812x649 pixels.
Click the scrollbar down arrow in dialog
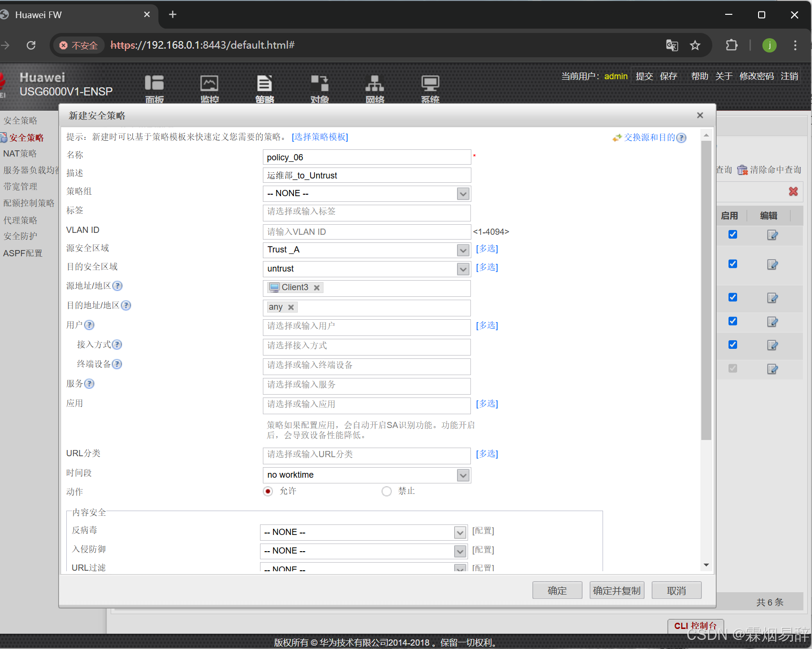tap(706, 565)
